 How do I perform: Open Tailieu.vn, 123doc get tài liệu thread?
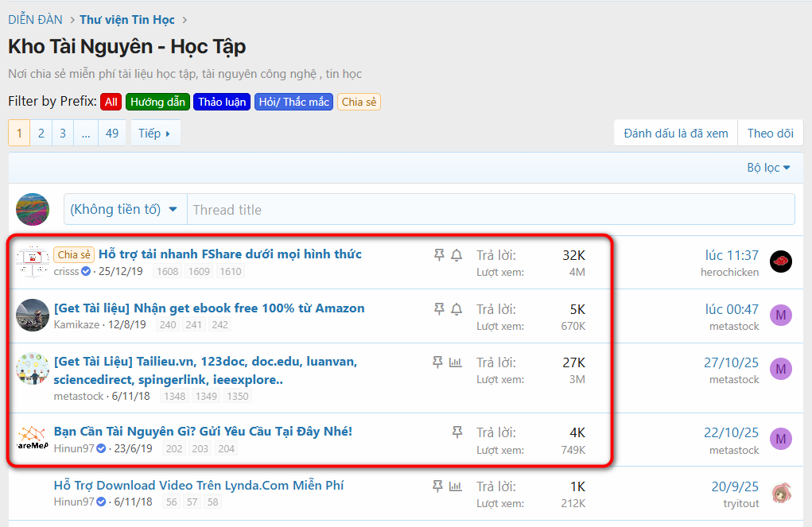tap(206, 370)
